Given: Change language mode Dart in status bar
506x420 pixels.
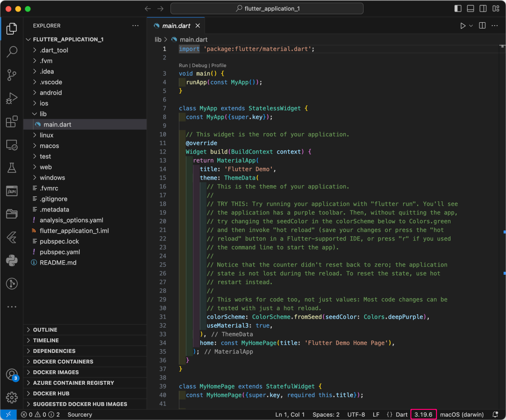Looking at the screenshot, I should click(x=401, y=415).
